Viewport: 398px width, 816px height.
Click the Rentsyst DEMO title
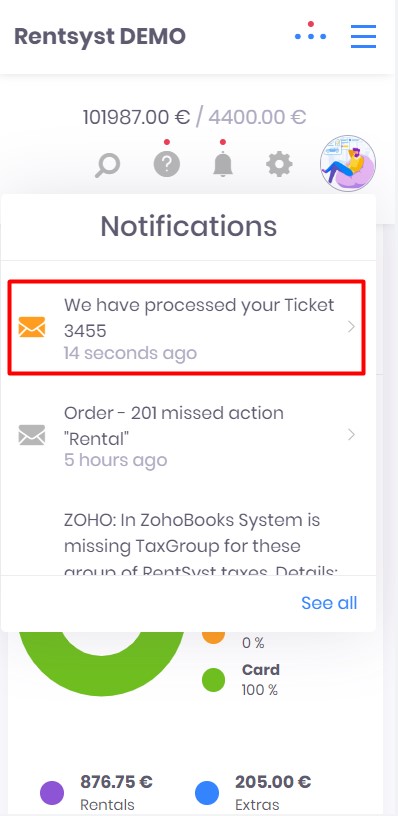pyautogui.click(x=100, y=36)
